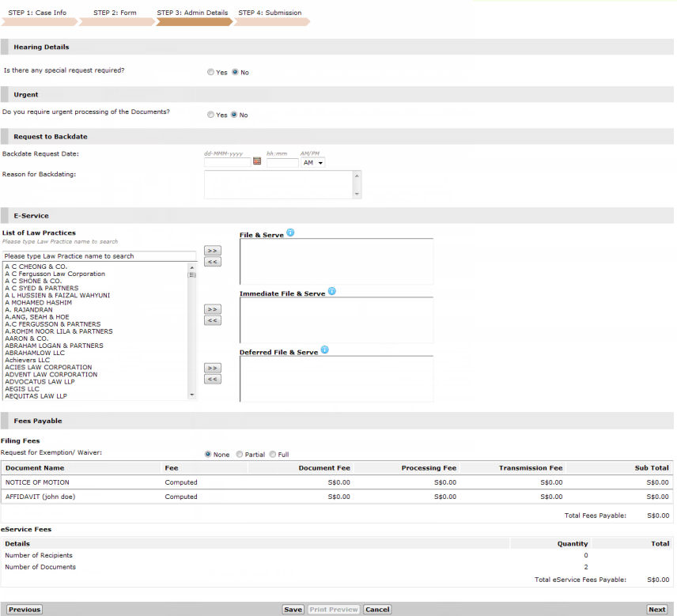Click info icon beside Immediate File & Serve

[x=331, y=292]
